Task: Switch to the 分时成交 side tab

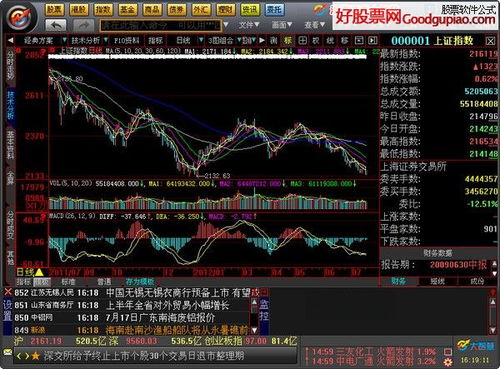Action: 11,225
